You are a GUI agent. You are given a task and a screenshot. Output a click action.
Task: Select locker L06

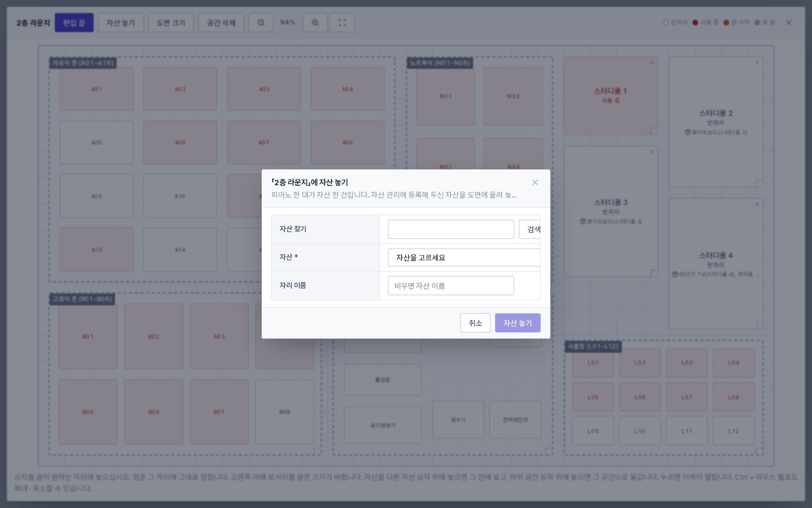click(x=640, y=397)
